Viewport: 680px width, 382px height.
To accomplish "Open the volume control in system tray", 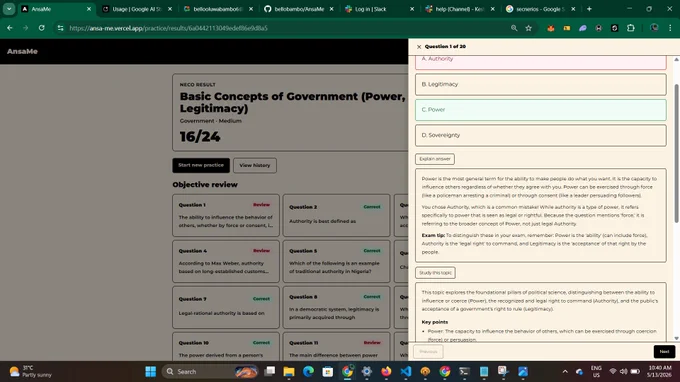I will (624, 372).
